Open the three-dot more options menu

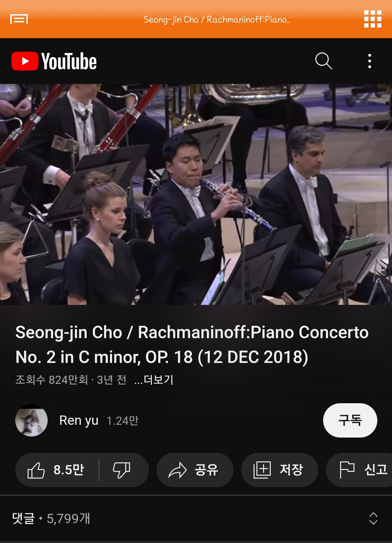point(369,61)
